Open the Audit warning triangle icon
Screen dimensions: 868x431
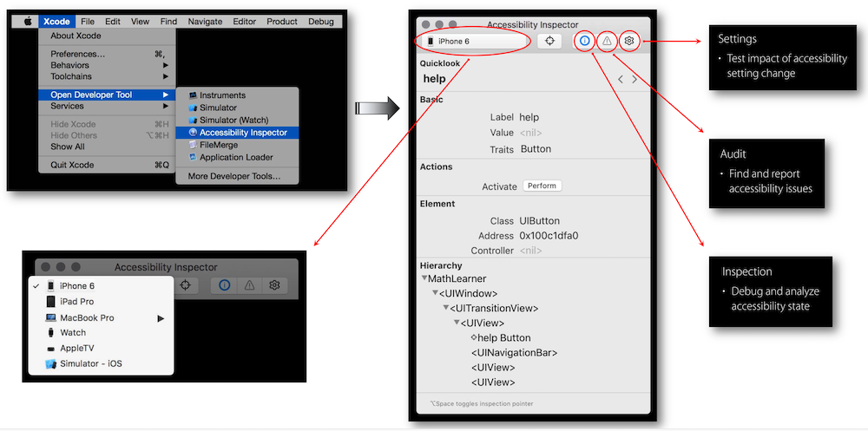(608, 41)
